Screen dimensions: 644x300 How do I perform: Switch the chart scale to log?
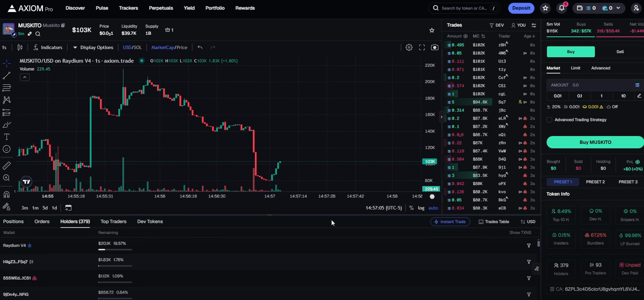[421, 208]
